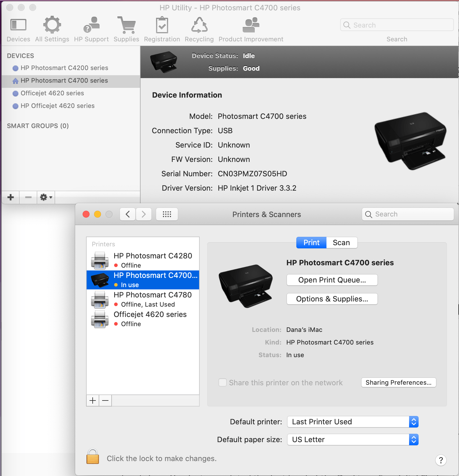
Task: Go back in Printers & Scanners window
Action: tap(128, 214)
